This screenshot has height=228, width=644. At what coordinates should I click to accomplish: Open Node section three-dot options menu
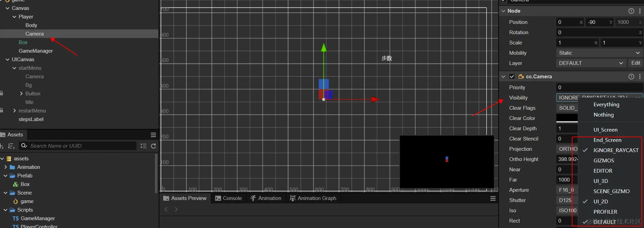(640, 11)
